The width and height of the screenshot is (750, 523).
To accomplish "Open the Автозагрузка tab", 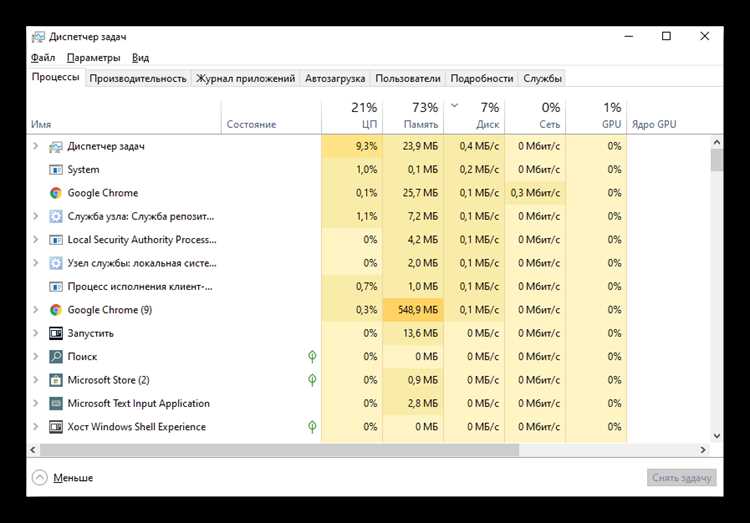I will (335, 78).
